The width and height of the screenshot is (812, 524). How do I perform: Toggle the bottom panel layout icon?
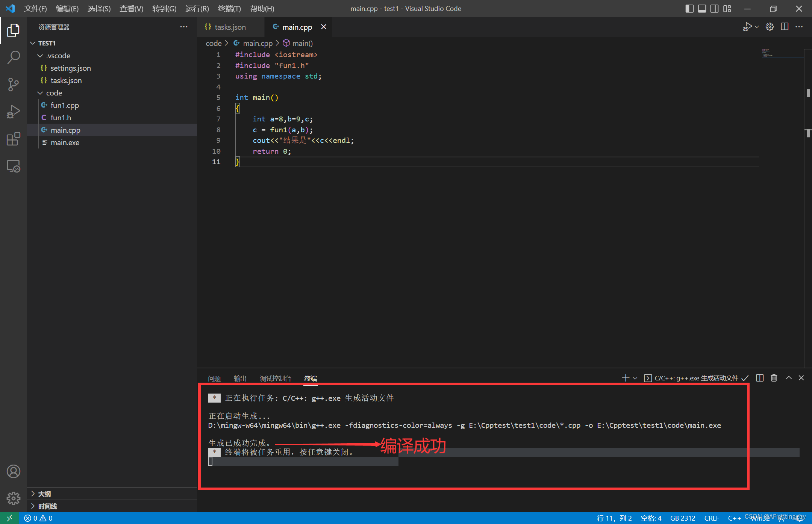[x=702, y=8]
